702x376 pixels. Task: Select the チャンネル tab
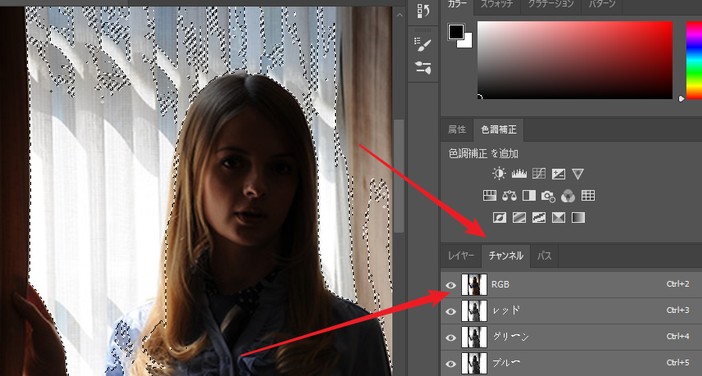(506, 256)
